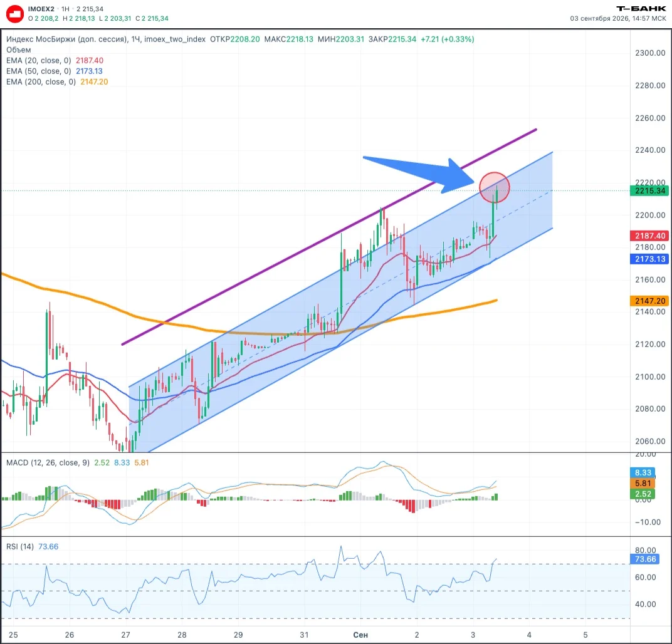Select the EMA (50, close, 0) indicator legend

39,71
